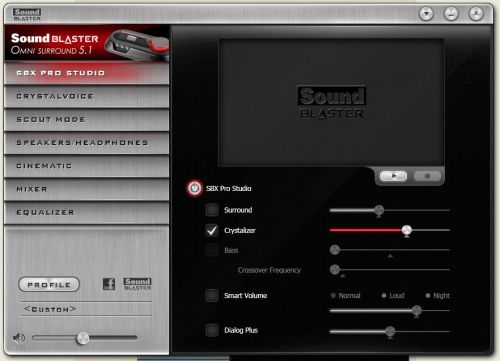Enable the Surround checkbox

click(212, 210)
